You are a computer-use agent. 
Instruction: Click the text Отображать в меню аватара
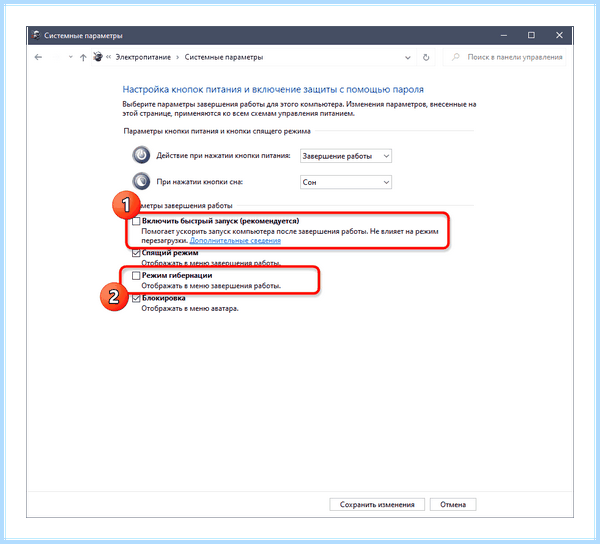point(190,308)
